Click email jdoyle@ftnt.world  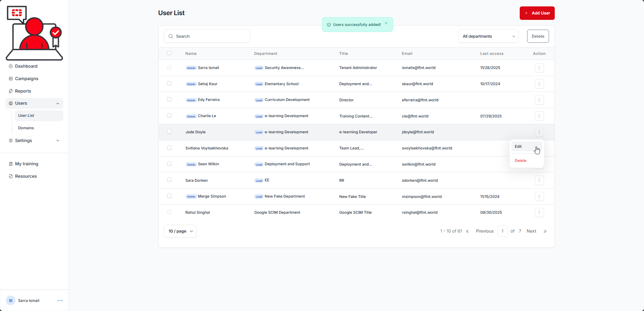click(418, 132)
